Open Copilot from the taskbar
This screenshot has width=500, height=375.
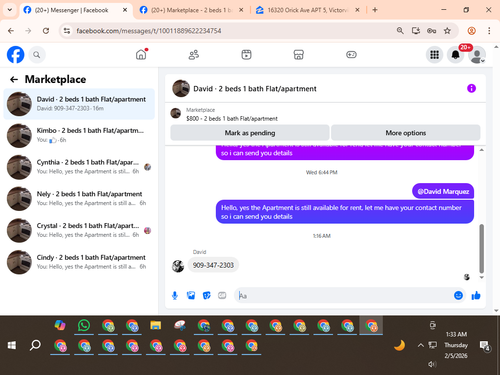(60, 325)
